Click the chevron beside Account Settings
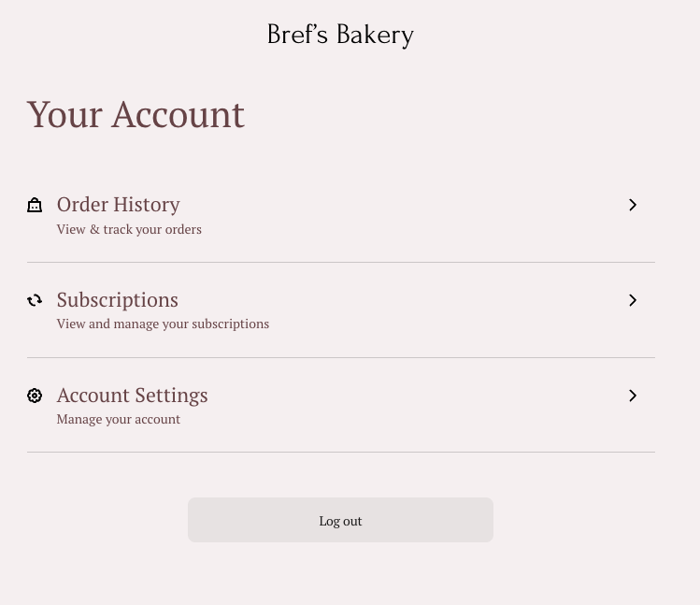The image size is (700, 605). coord(633,396)
